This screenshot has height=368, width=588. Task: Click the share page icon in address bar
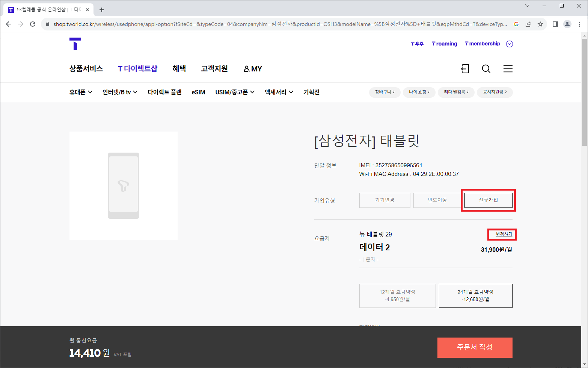tap(528, 24)
